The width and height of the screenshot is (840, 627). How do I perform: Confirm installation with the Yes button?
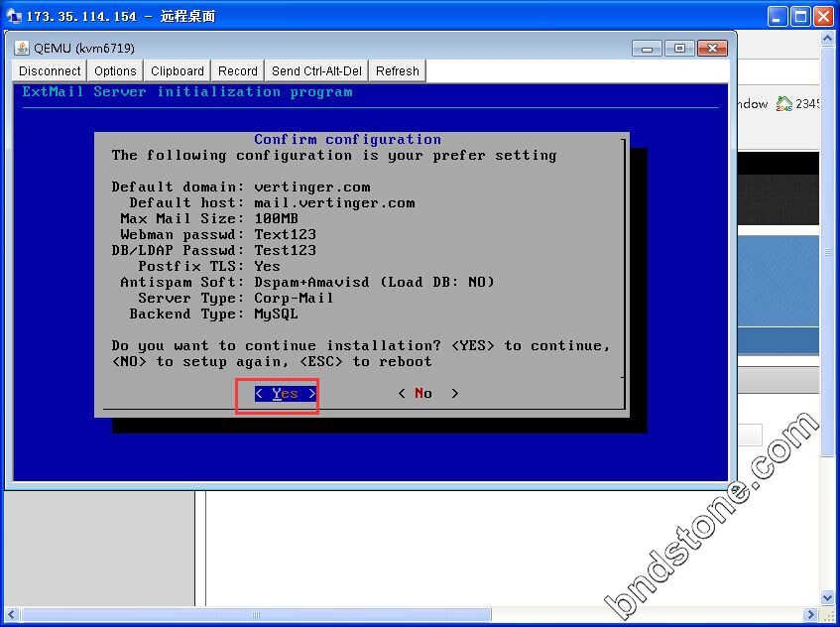pos(285,394)
